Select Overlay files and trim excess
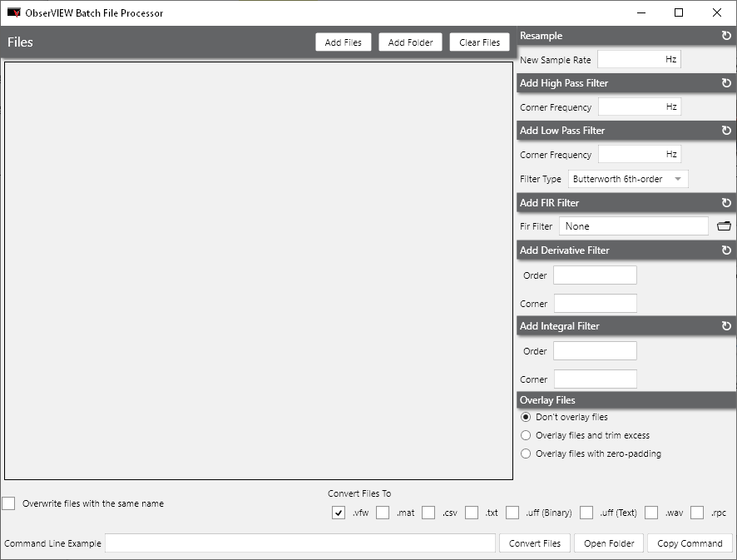Image resolution: width=737 pixels, height=560 pixels. [526, 435]
